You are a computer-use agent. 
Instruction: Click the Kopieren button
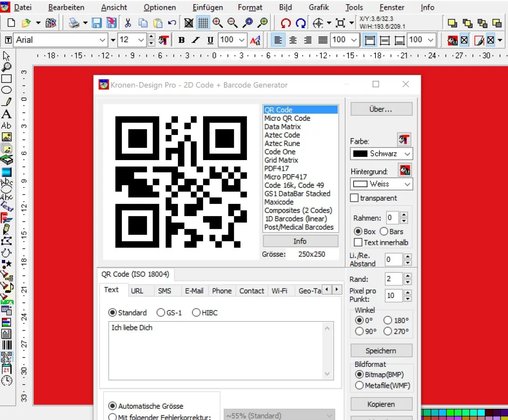[x=381, y=404]
